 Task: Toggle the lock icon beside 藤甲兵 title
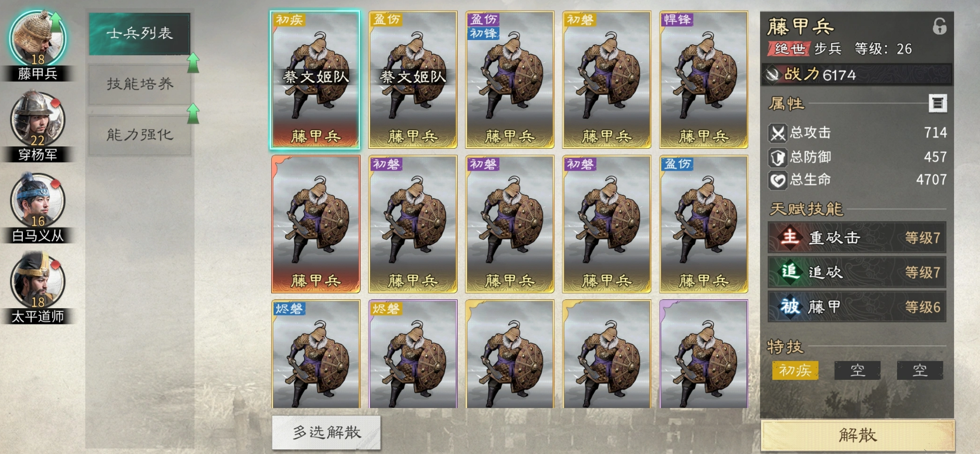tap(939, 26)
